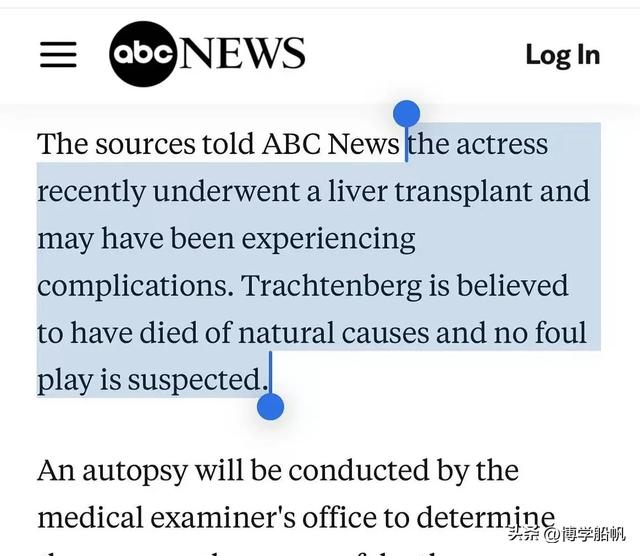Click the round abc logo
Screen dimensions: 640x556
coord(143,54)
